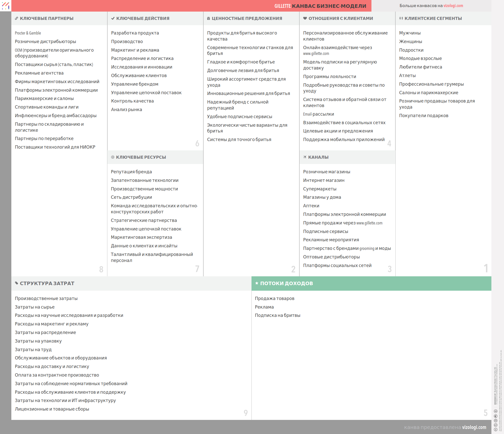Image resolution: width=504 pixels, height=434 pixels.
Task: Click the star icon beside Потоки доходов
Action: tap(257, 283)
